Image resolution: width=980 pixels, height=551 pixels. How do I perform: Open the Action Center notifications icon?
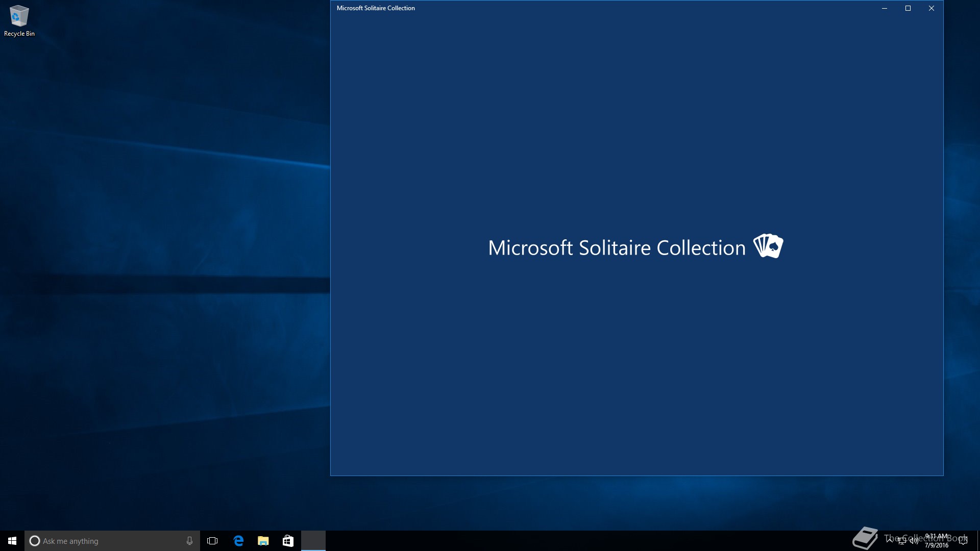[963, 541]
